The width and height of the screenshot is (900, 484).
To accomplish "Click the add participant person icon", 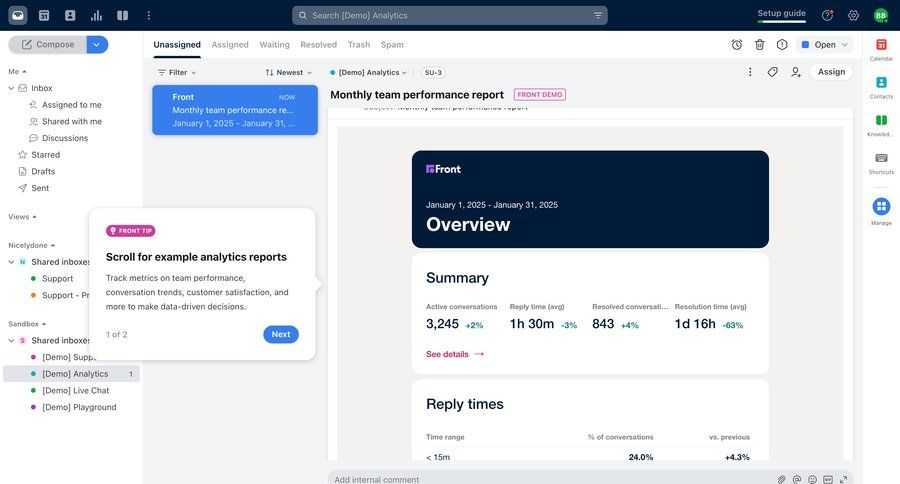I will 796,72.
